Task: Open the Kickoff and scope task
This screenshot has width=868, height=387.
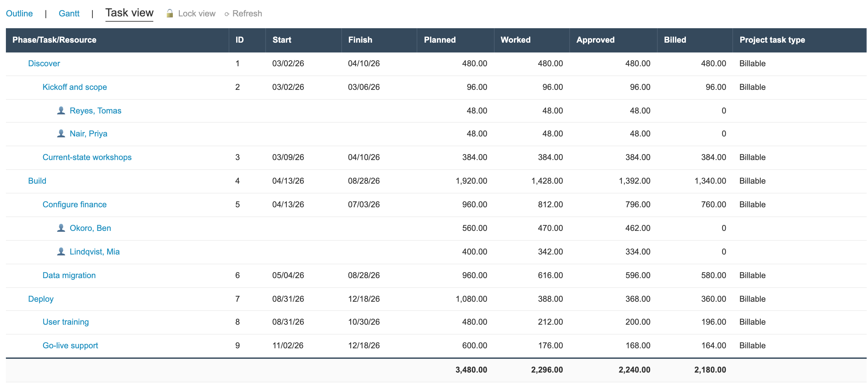Action: click(75, 87)
